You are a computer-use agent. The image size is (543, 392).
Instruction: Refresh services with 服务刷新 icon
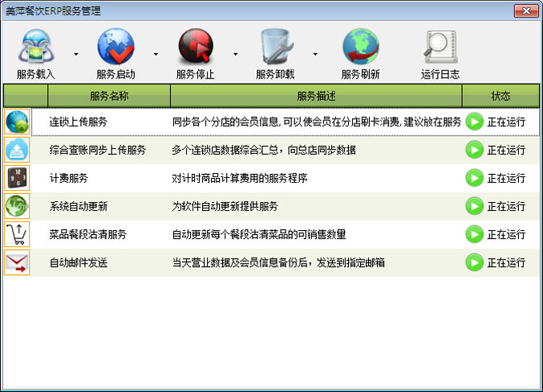(360, 47)
